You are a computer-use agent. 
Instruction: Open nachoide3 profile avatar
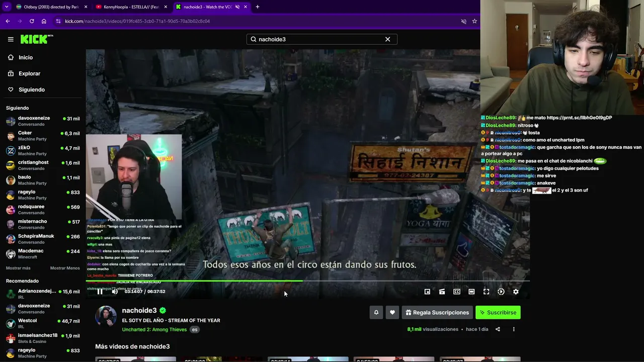click(106, 316)
